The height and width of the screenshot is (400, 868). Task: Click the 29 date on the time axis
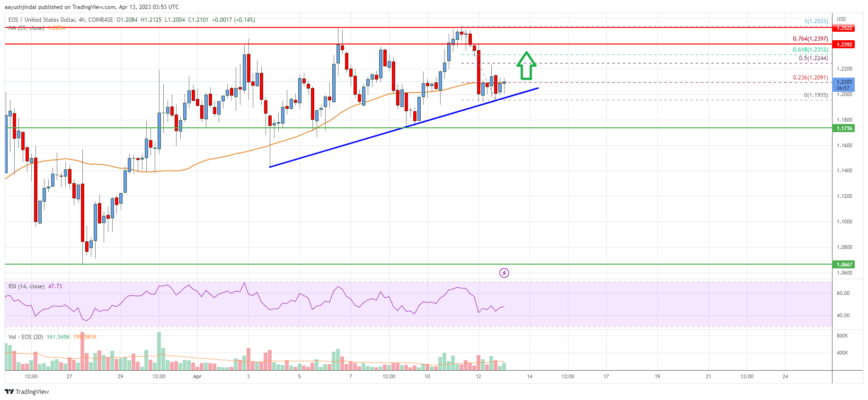click(x=120, y=377)
